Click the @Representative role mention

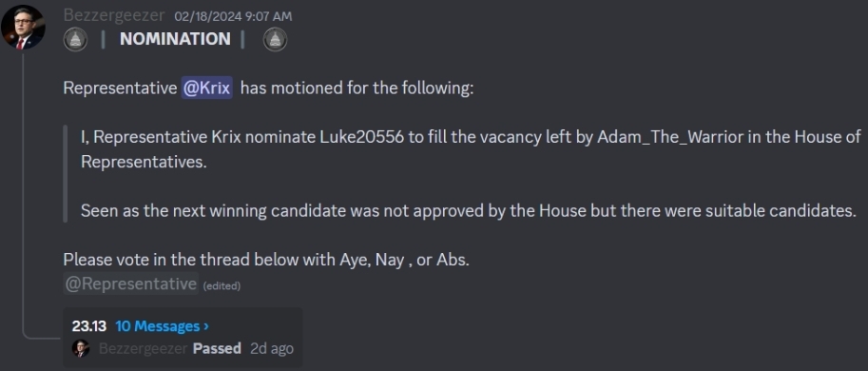coord(130,283)
